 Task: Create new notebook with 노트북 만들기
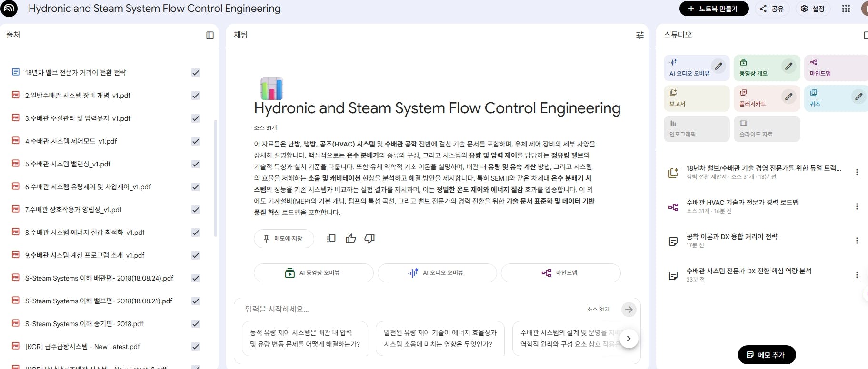[714, 9]
